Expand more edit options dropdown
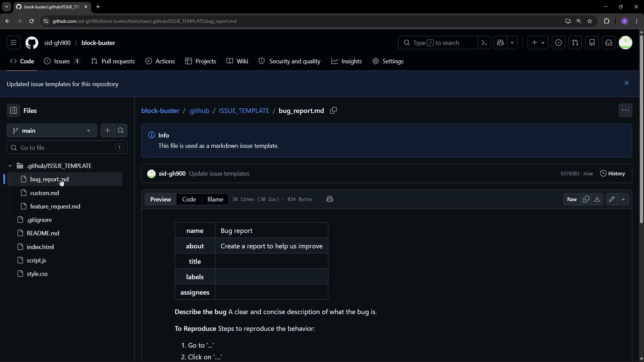This screenshot has width=644, height=362. (x=623, y=199)
